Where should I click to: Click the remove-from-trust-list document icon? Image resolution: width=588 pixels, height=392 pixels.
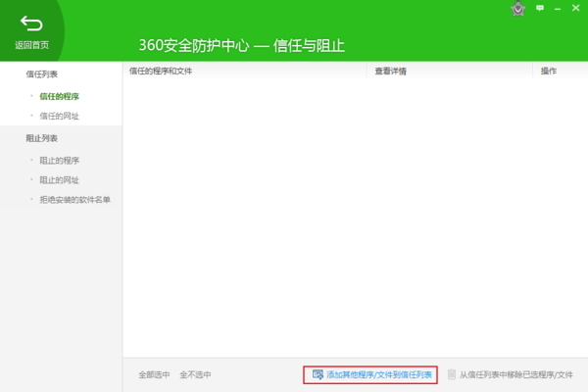[452, 374]
